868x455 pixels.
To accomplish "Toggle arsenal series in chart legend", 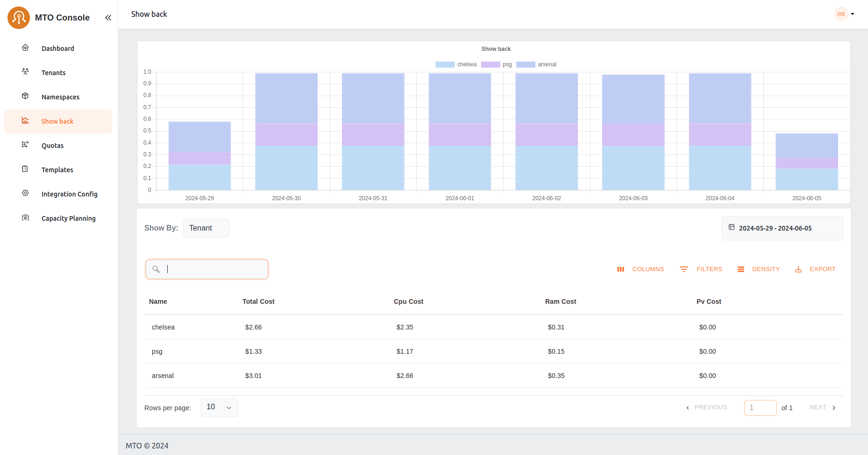I will click(x=536, y=64).
